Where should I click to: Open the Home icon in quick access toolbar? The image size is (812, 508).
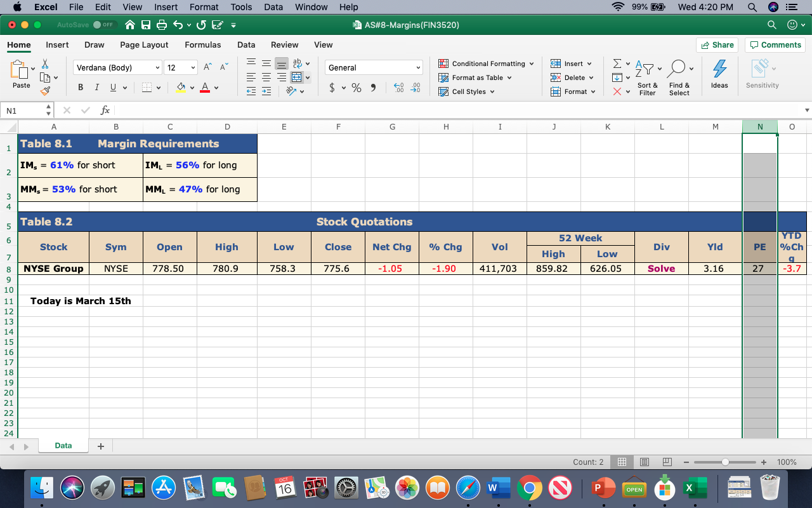point(130,25)
